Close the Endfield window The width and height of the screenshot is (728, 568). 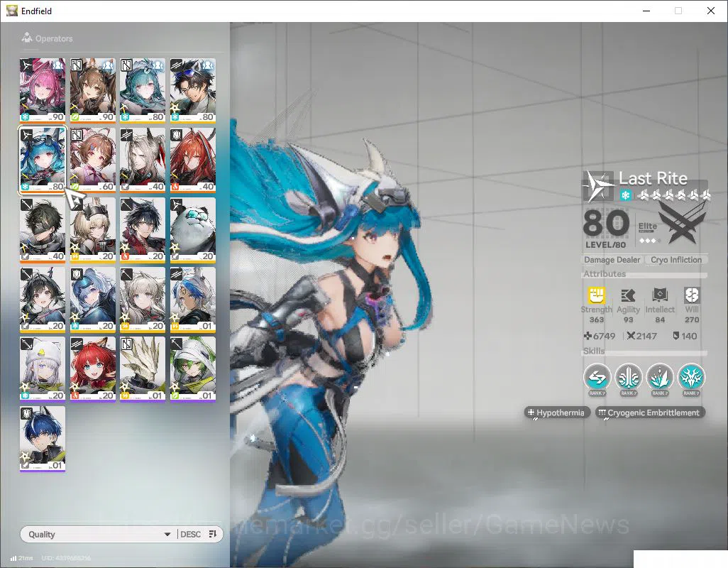click(x=711, y=11)
